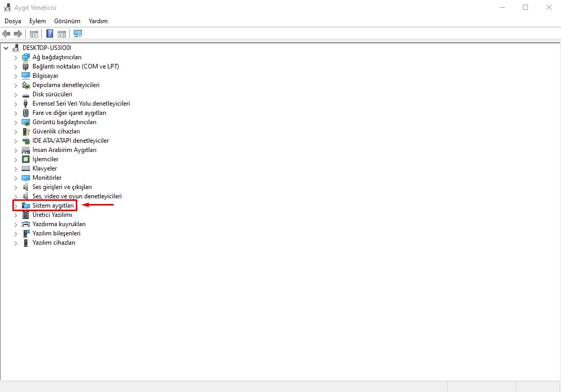The width and height of the screenshot is (561, 392).
Task: Click the Fare ve diğer işaret aygıtları mouse icon
Action: 26,113
